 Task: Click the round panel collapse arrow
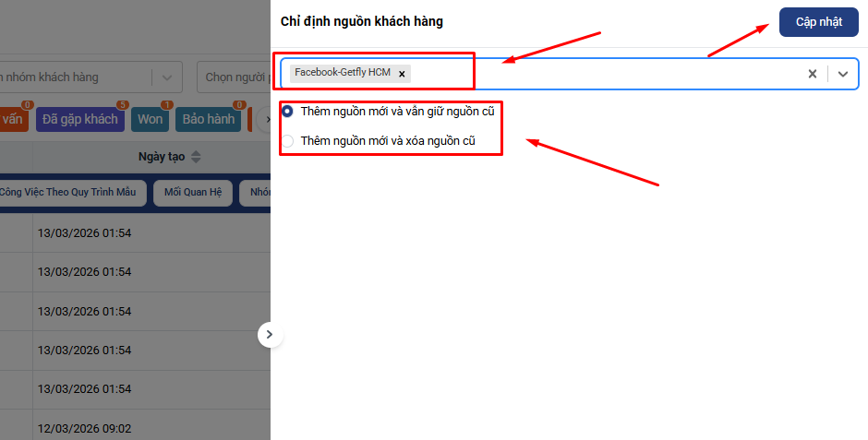(x=269, y=334)
